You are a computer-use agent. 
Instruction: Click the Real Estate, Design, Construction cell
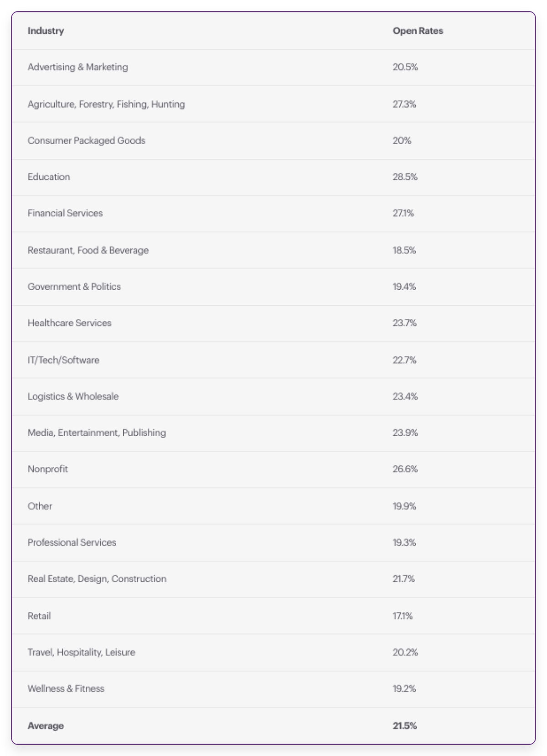pyautogui.click(x=97, y=579)
